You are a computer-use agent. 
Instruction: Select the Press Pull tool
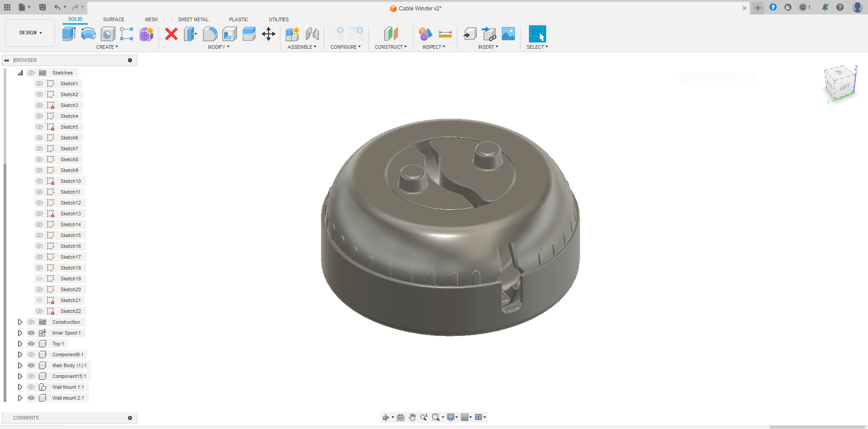click(x=190, y=34)
